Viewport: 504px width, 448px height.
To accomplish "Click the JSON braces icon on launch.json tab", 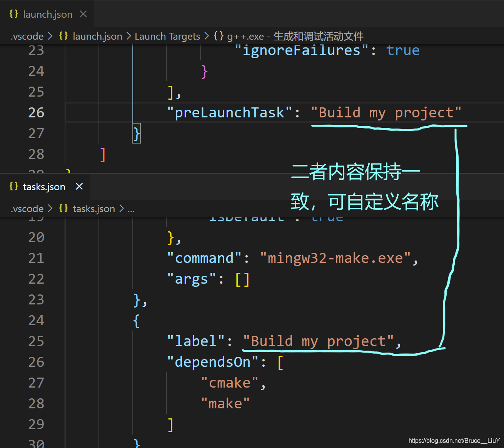I will [x=13, y=14].
